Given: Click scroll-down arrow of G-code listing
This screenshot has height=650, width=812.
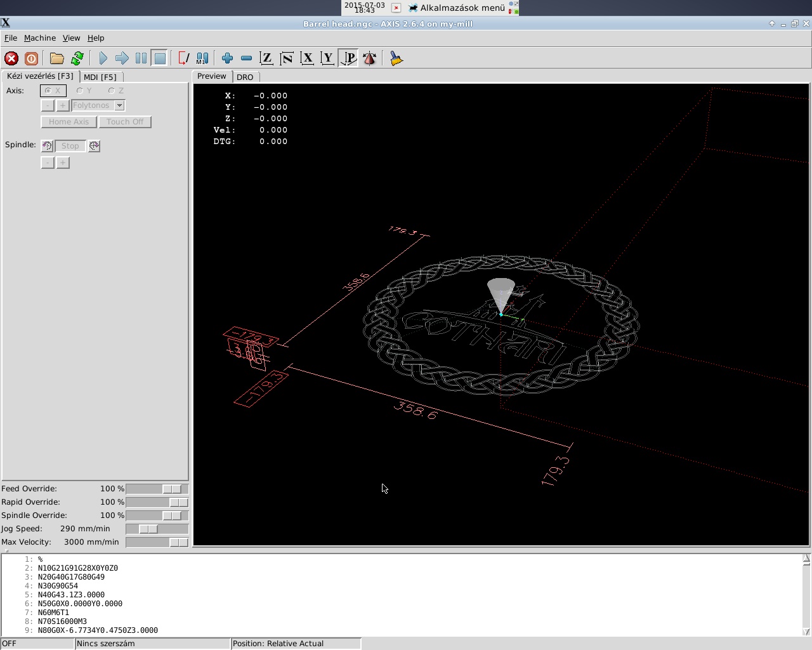Looking at the screenshot, I should [806, 632].
